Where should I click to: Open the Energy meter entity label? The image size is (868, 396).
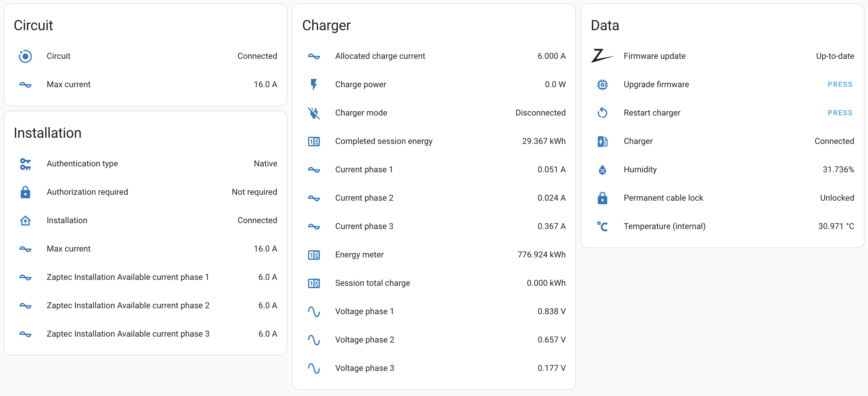359,254
